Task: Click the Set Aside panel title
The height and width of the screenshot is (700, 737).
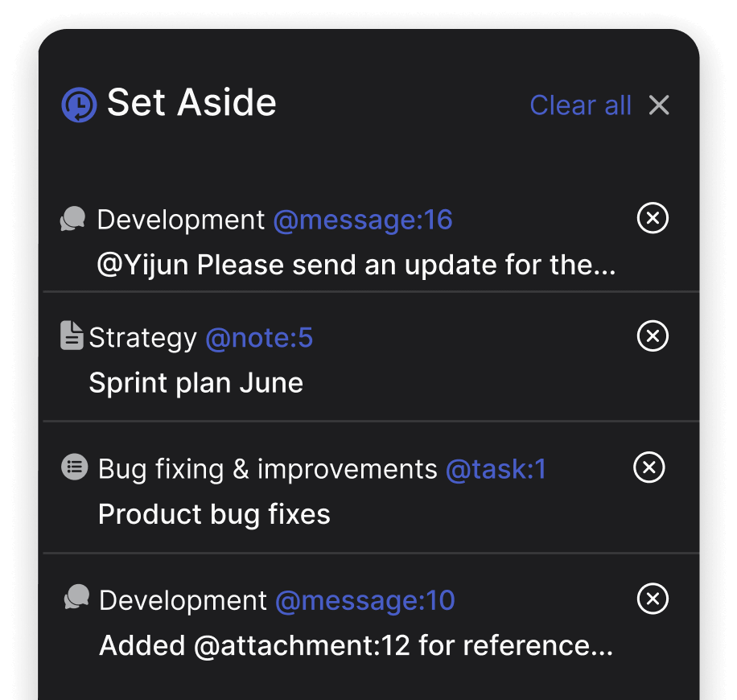Action: 191,103
